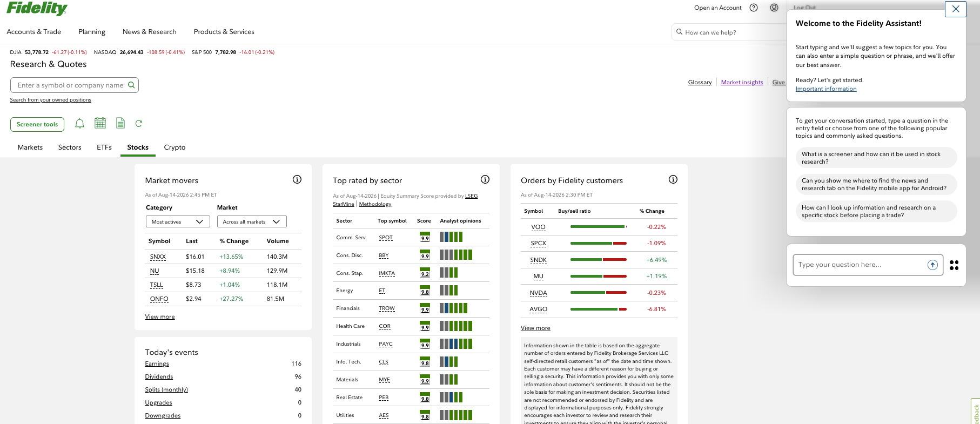The height and width of the screenshot is (424, 980).
Task: Click the Cons. Stap. score 9.2 badge
Action: tap(425, 272)
